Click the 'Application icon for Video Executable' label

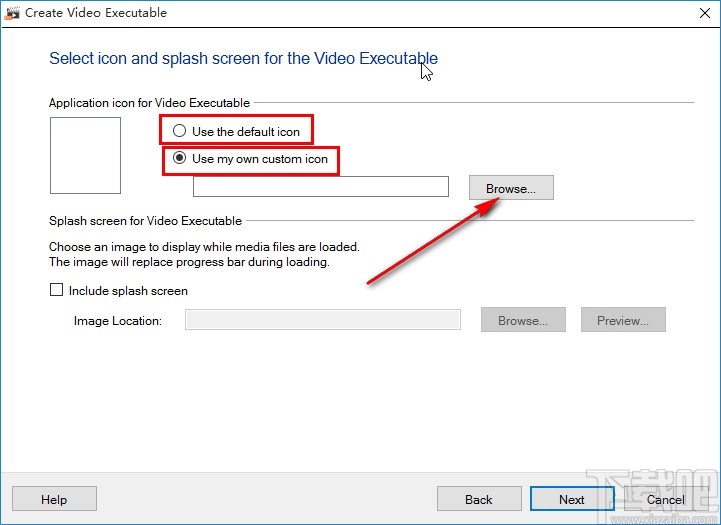149,102
